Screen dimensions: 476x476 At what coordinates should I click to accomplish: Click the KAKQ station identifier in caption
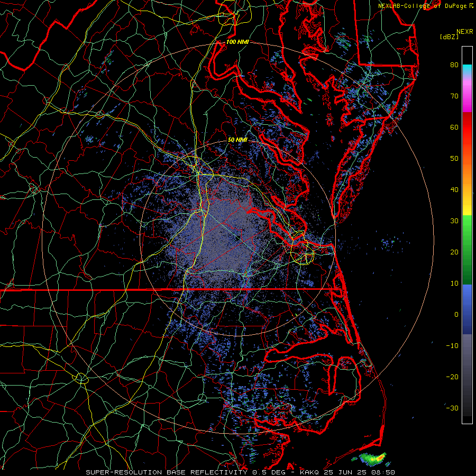[309, 472]
